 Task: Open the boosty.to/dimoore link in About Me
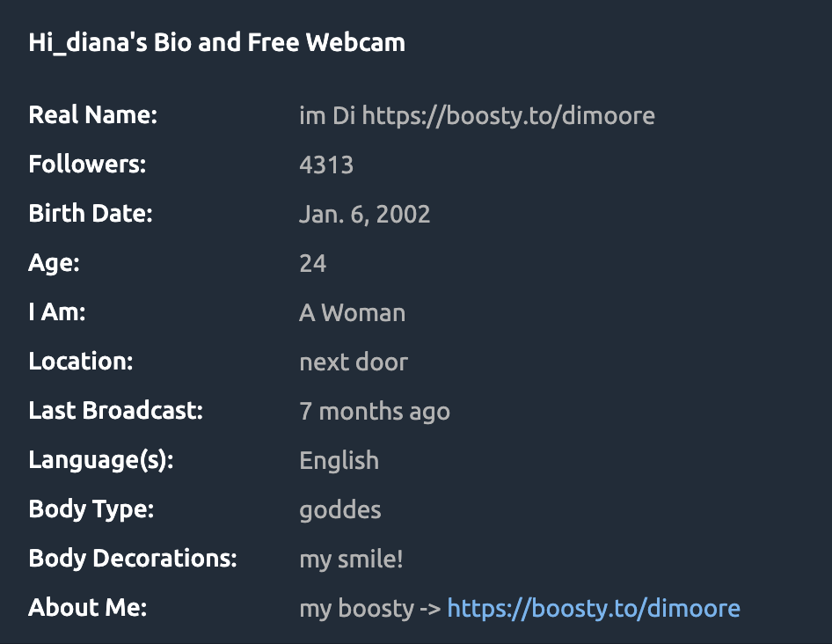594,609
